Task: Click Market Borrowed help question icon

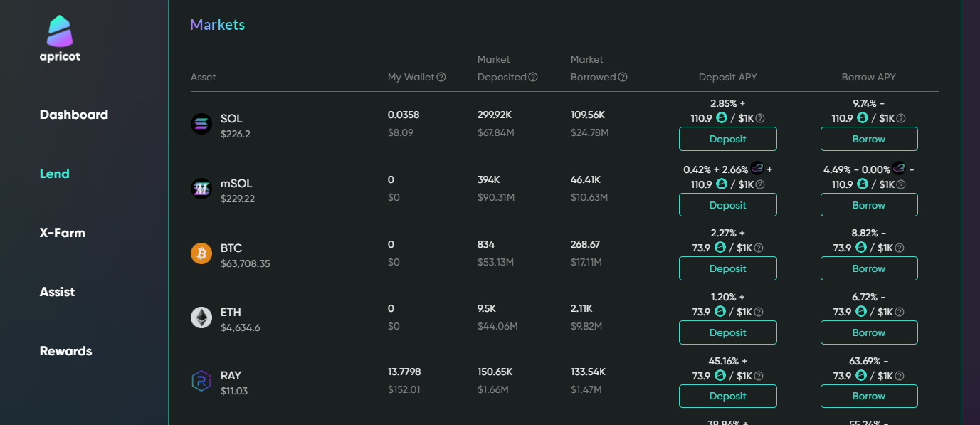Action: [623, 77]
